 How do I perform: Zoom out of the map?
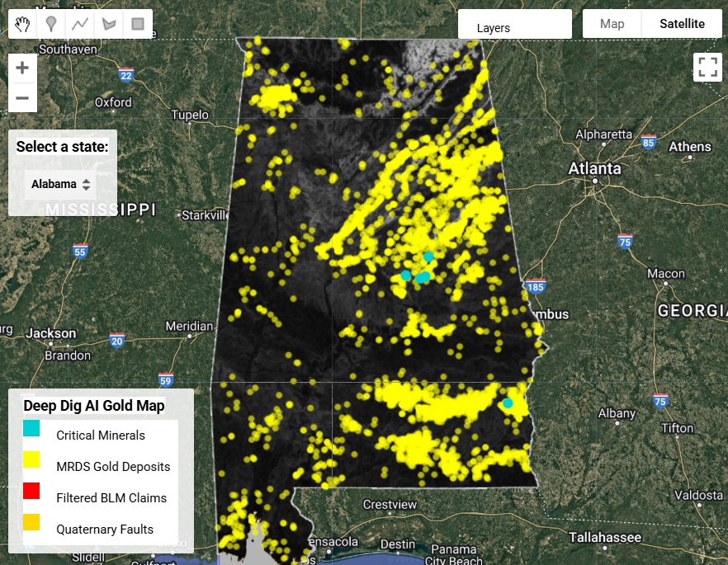tap(22, 98)
